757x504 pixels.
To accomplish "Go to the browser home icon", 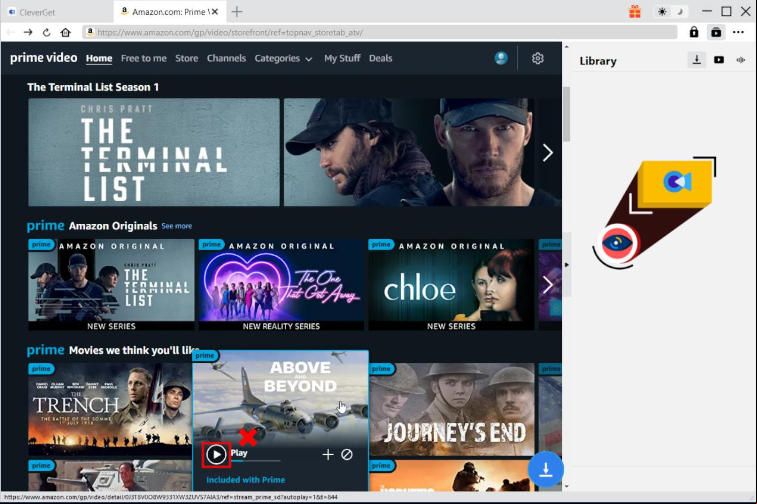I will click(66, 32).
